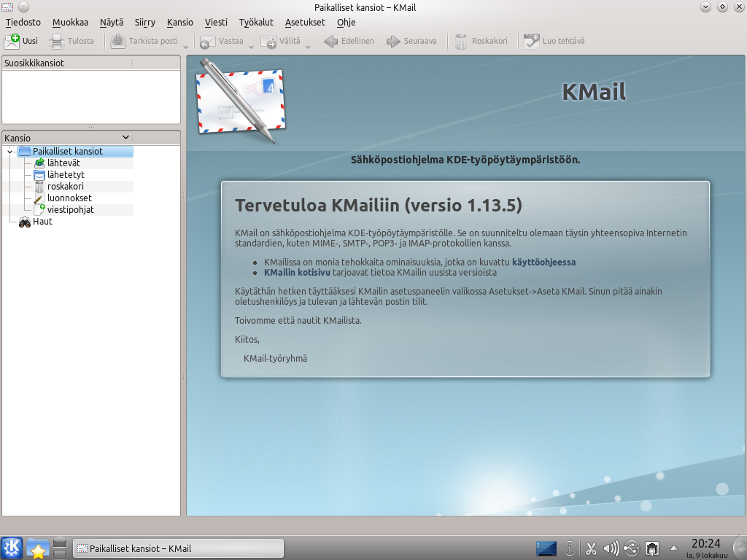
Task: Open the Muokkaa menu
Action: coord(71,23)
